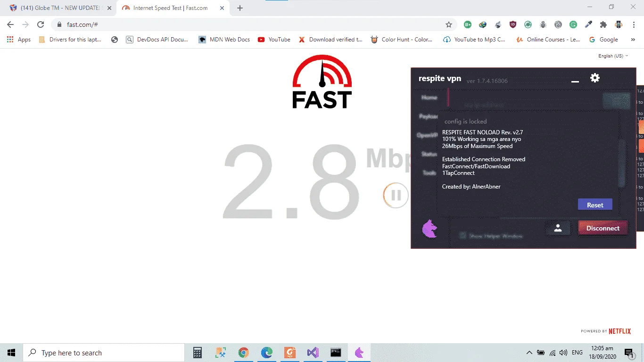Reload the fast.com page
Screen dimensions: 644x362
click(x=41, y=25)
